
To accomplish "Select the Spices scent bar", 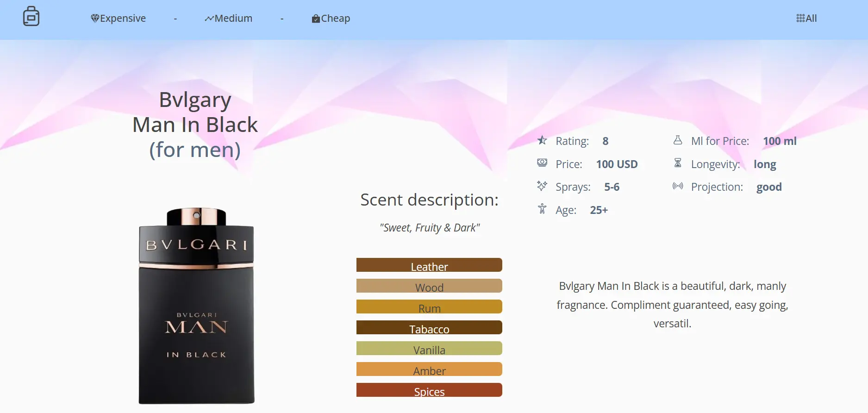I will point(429,390).
